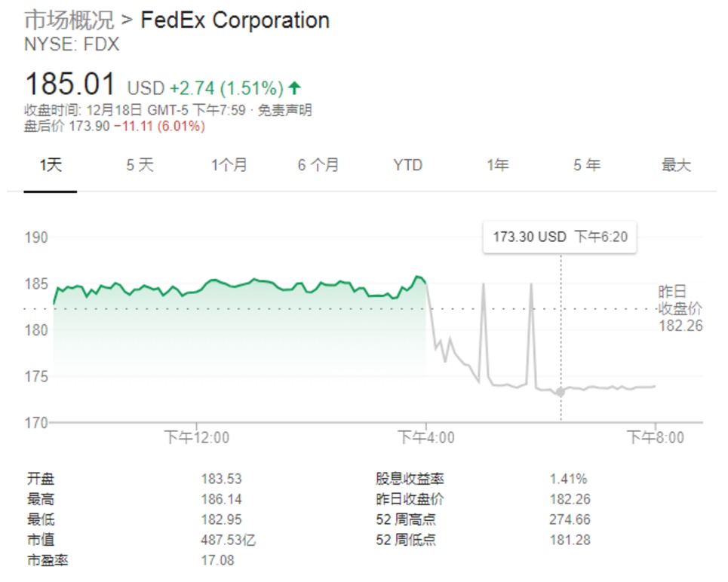728x582 pixels.
Task: Click the 52 周高点 value 274.66
Action: coord(570,519)
